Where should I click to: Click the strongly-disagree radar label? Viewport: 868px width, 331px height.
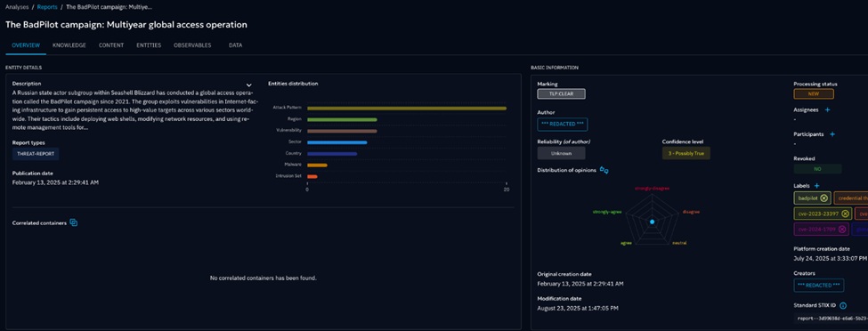click(x=652, y=189)
